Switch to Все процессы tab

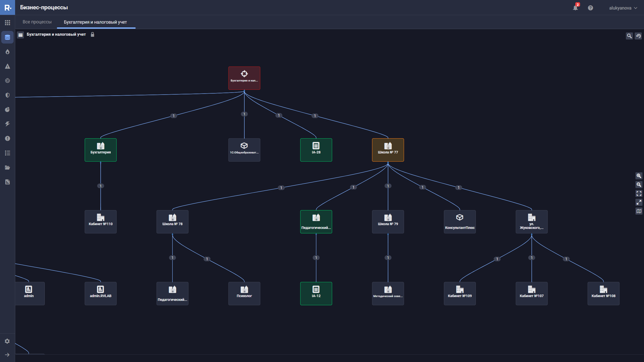(37, 22)
